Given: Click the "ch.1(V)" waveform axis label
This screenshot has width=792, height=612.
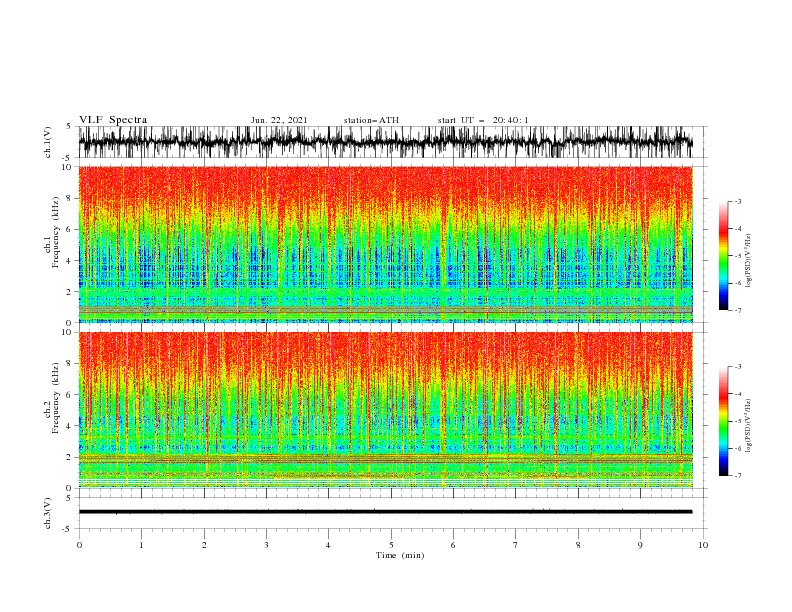Looking at the screenshot, I should coord(48,142).
